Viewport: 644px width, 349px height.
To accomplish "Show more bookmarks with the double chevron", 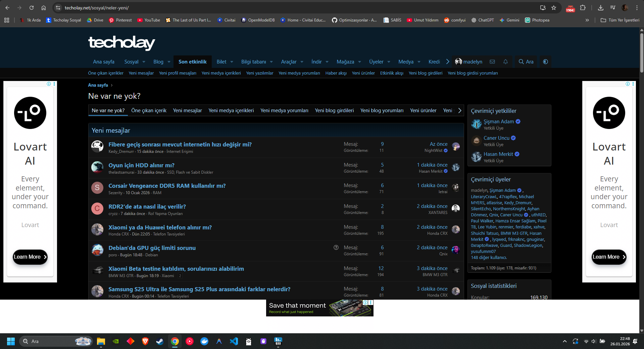I will pyautogui.click(x=587, y=20).
